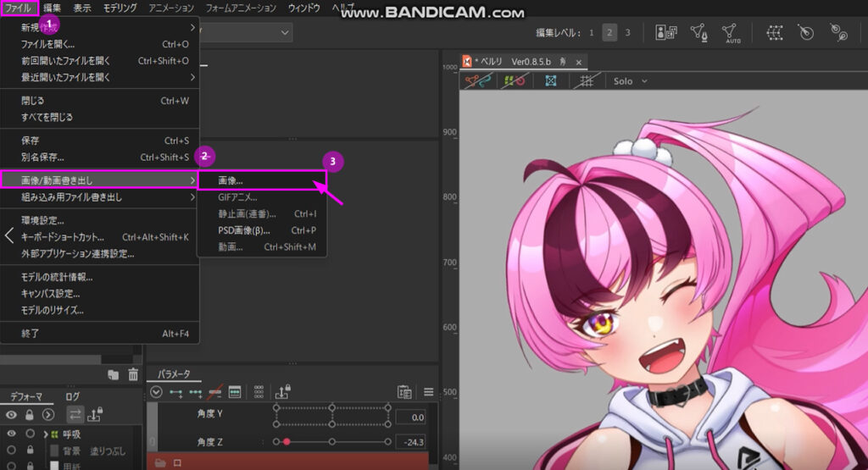The width and height of the screenshot is (868, 470).
Task: Select edit level 3 button
Action: pyautogui.click(x=627, y=33)
